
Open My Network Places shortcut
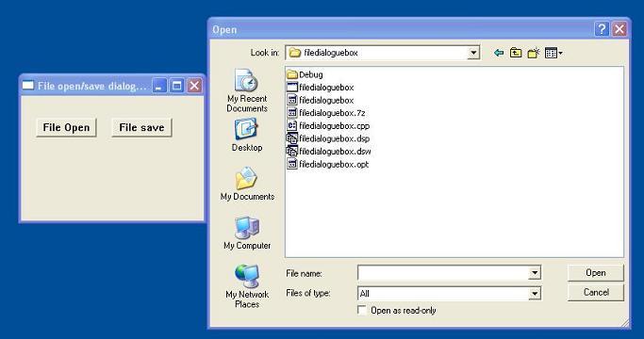(247, 286)
